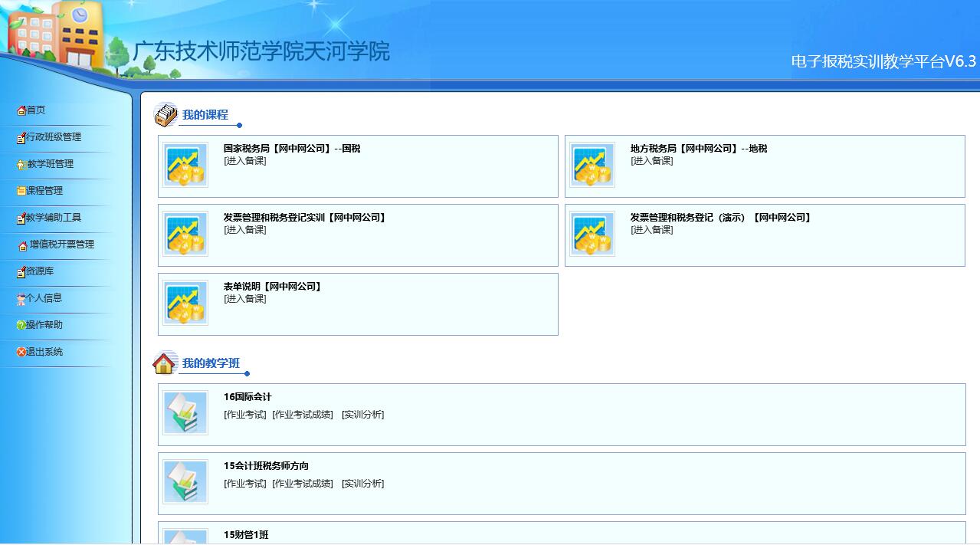Click the book icon for 15会计班税务师方向 class
This screenshot has height=545, width=980.
185,482
